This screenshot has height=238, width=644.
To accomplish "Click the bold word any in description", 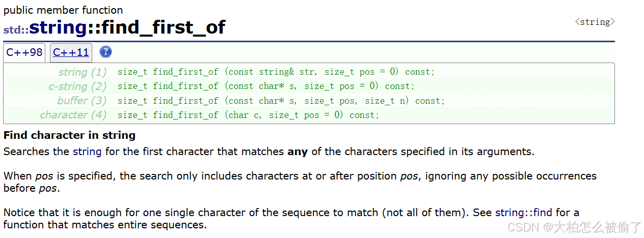I will click(298, 152).
